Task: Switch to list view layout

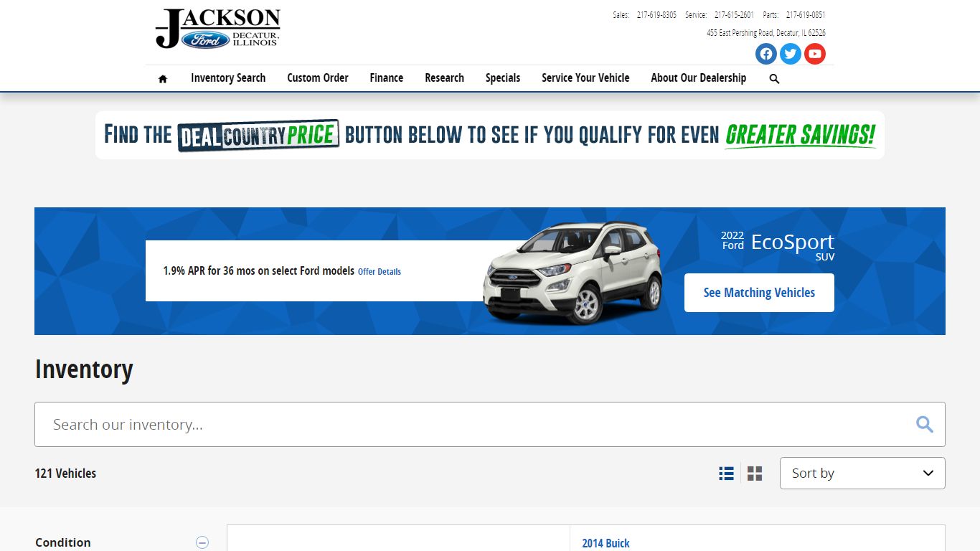Action: (x=727, y=474)
